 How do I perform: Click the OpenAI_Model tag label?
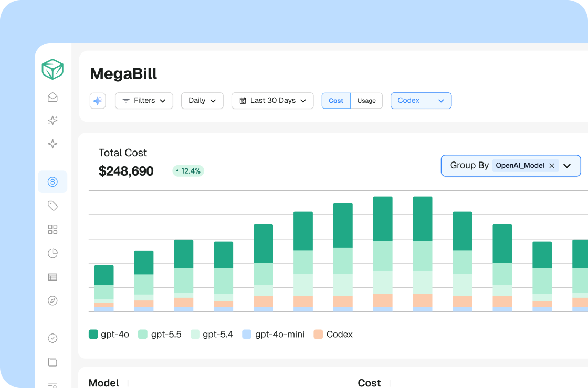(520, 166)
